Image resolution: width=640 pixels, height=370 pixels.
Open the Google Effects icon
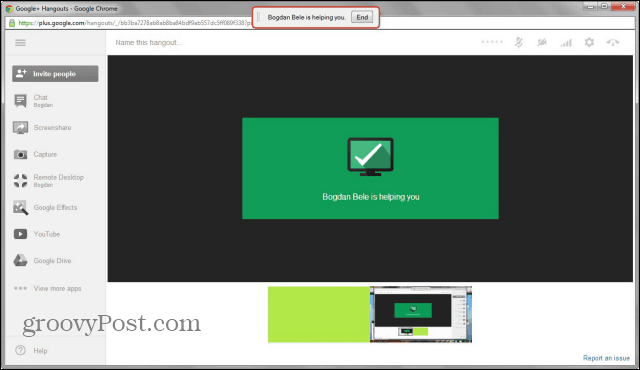pyautogui.click(x=20, y=208)
